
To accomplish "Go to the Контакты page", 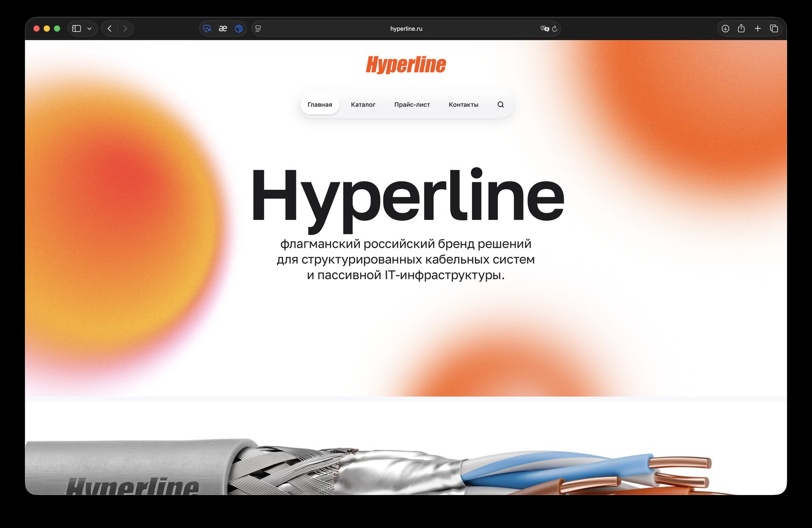I will pyautogui.click(x=463, y=105).
